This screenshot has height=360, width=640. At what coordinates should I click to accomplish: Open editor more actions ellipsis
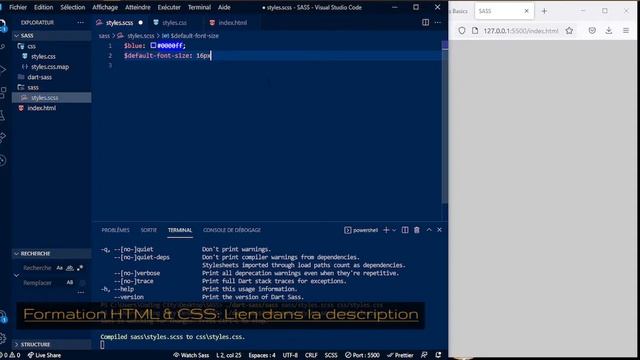(x=438, y=22)
